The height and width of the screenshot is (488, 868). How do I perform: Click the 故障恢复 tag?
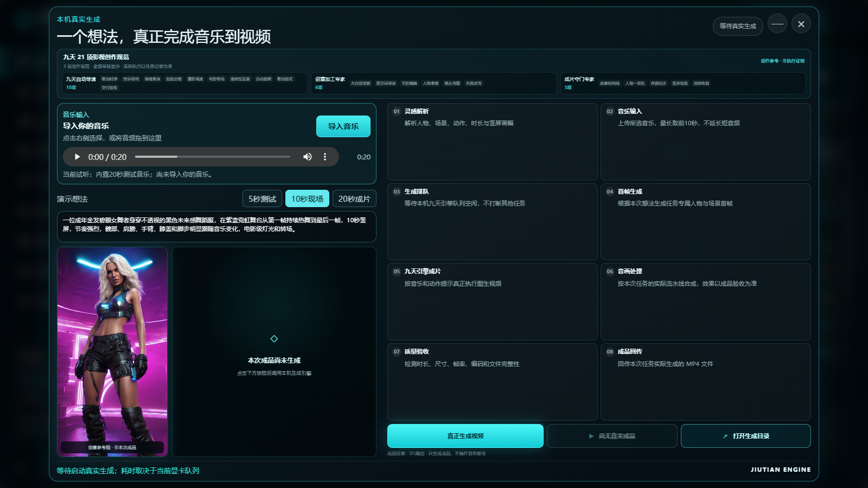pos(701,84)
